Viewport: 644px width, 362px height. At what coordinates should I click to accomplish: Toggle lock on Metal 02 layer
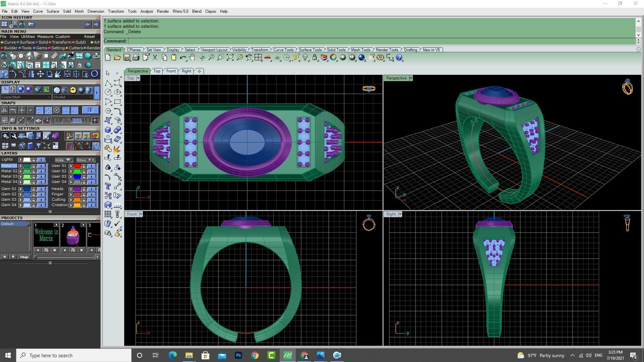click(x=34, y=171)
